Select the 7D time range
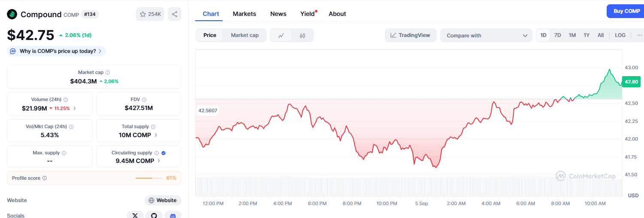Image resolution: width=644 pixels, height=218 pixels. (558, 35)
